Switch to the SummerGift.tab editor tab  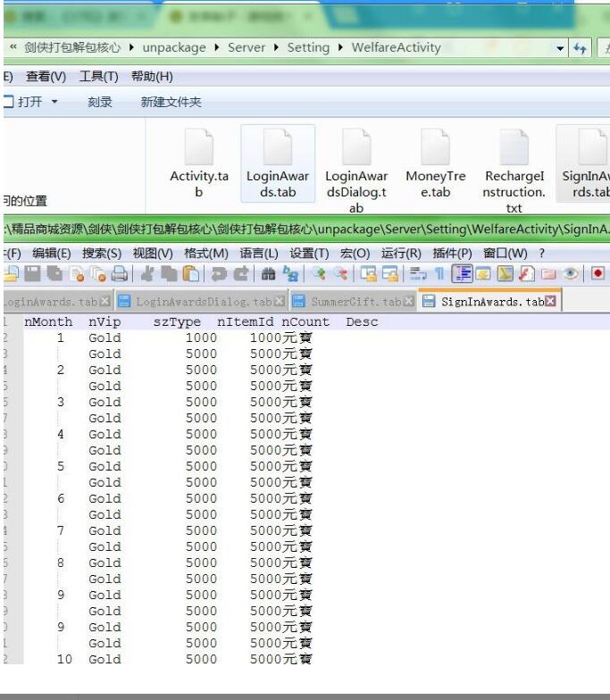coord(353,302)
